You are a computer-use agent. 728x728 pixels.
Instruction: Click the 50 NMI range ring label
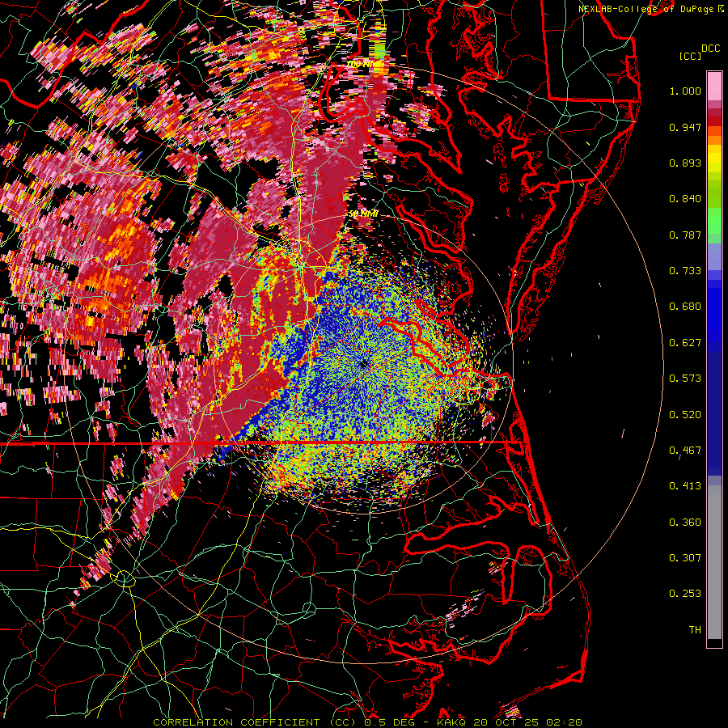tap(363, 214)
